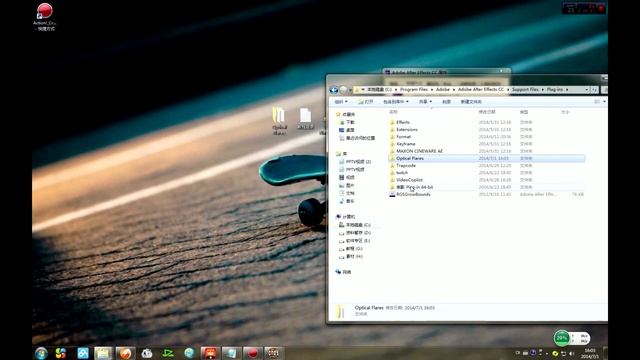Open the recent locations dropdown next to forward
Screen dimensions: 640x360
point(350,90)
